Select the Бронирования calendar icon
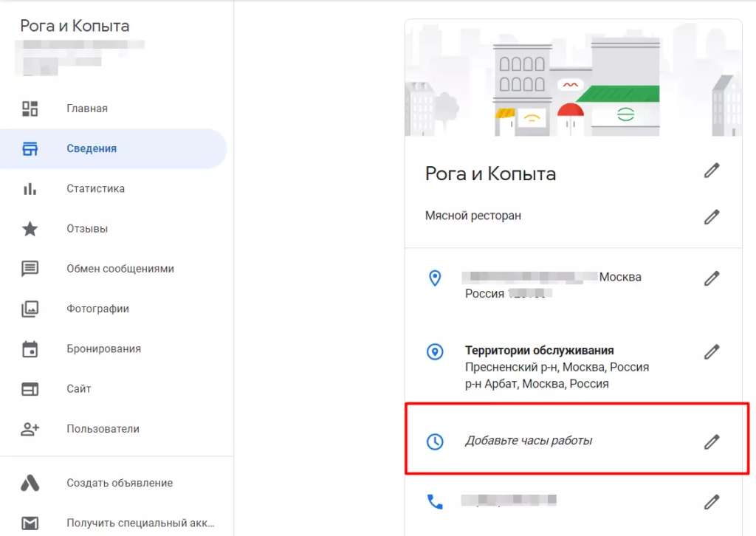 coord(30,348)
